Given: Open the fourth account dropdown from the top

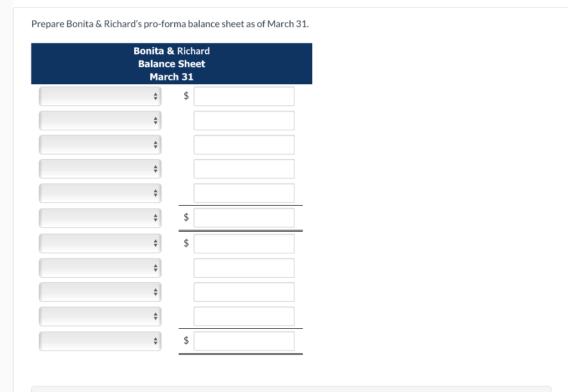Looking at the screenshot, I should (x=100, y=169).
